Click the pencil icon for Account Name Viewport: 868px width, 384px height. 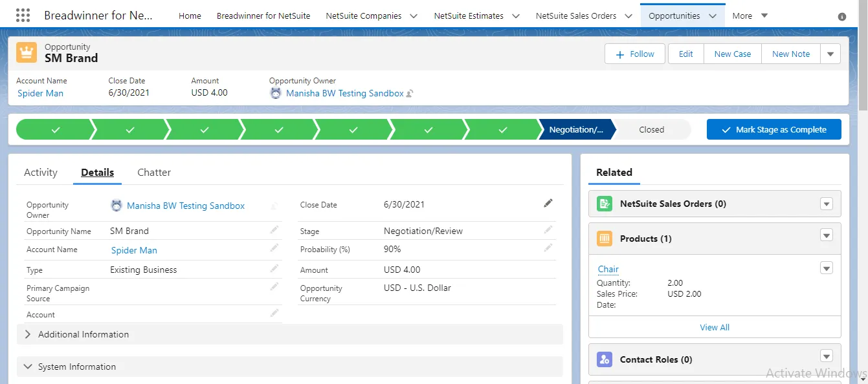(274, 248)
